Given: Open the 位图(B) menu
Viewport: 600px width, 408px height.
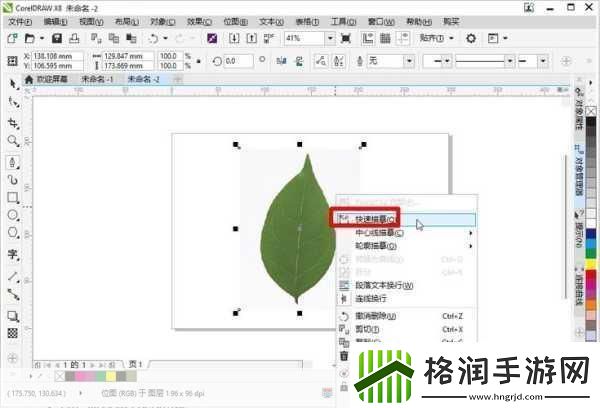Looking at the screenshot, I should (235, 22).
